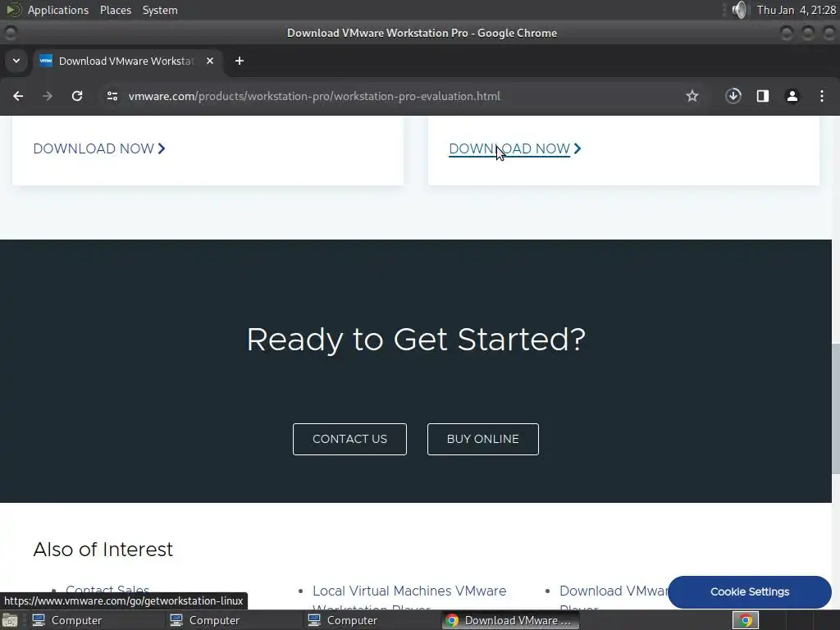840x630 pixels.
Task: Click page vertical scrollbar thumb
Action: click(836, 409)
